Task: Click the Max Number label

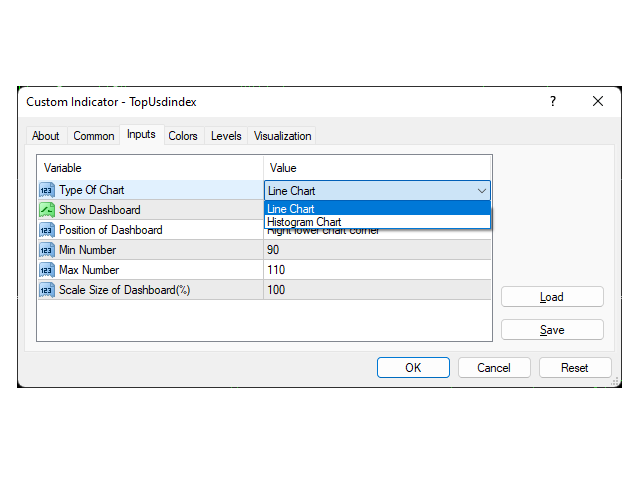Action: (89, 270)
